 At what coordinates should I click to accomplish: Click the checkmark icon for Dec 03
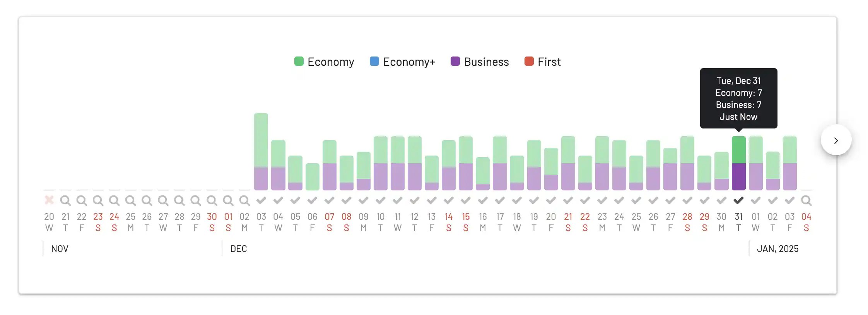pyautogui.click(x=261, y=200)
